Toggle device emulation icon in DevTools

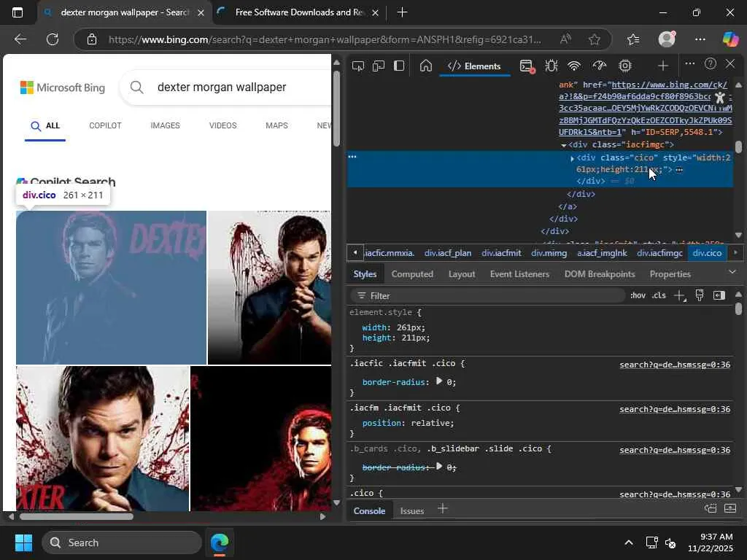(379, 66)
